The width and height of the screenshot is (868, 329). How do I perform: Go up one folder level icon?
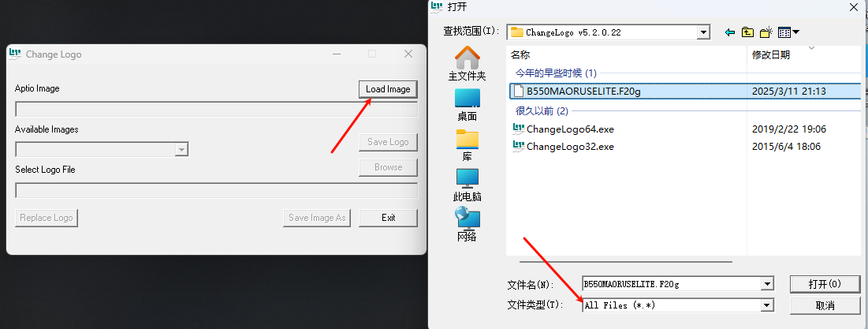(747, 32)
